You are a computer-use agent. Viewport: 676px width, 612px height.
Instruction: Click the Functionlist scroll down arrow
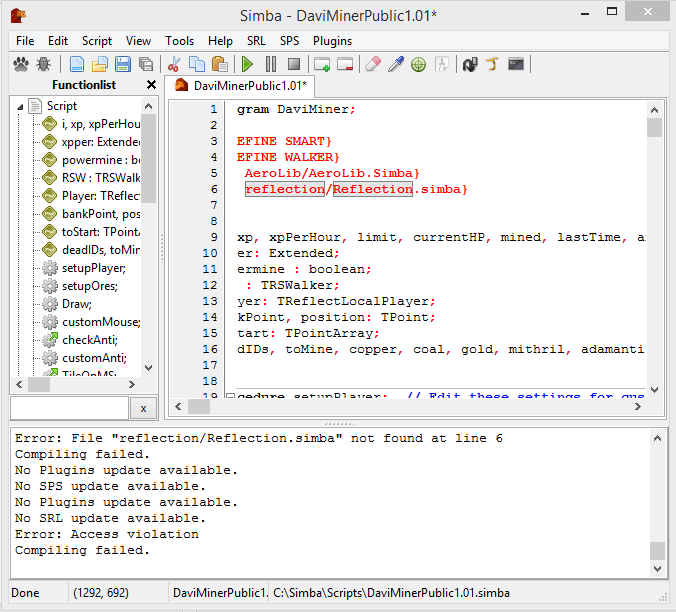tap(149, 368)
